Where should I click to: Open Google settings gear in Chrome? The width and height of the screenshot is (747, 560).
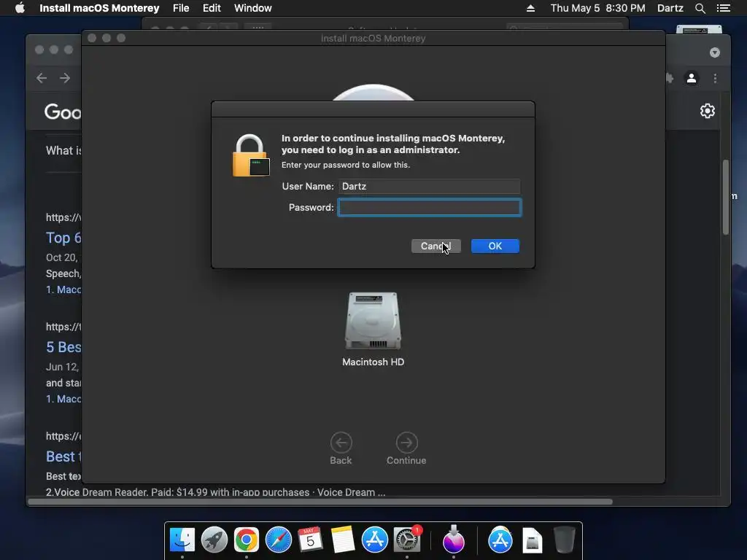tap(708, 111)
